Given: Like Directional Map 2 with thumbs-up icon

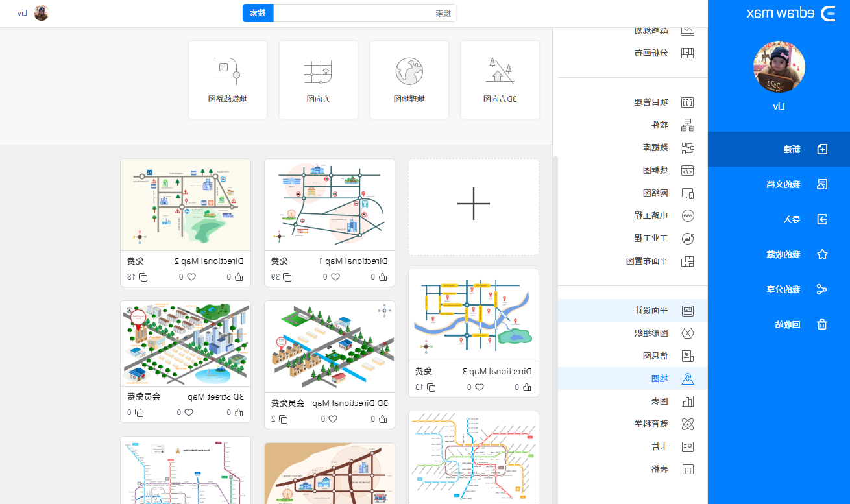Looking at the screenshot, I should tap(239, 277).
